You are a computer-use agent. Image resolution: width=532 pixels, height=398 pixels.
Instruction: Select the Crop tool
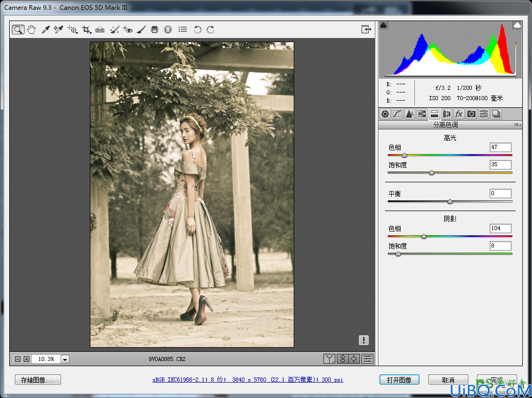(87, 29)
